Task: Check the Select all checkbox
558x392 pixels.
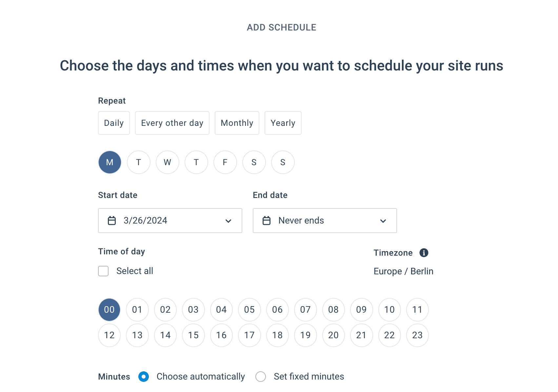Action: pos(103,271)
